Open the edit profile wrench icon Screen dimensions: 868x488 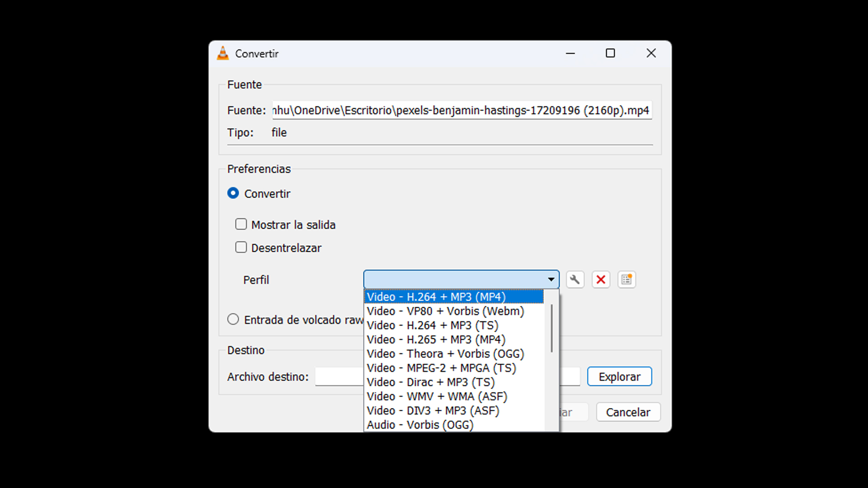(x=575, y=280)
